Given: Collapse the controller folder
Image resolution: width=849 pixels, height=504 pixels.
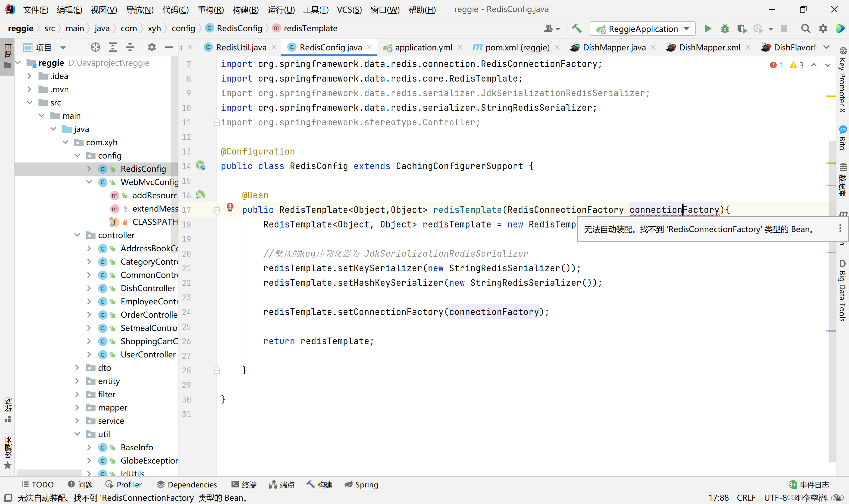Looking at the screenshot, I should 77,235.
